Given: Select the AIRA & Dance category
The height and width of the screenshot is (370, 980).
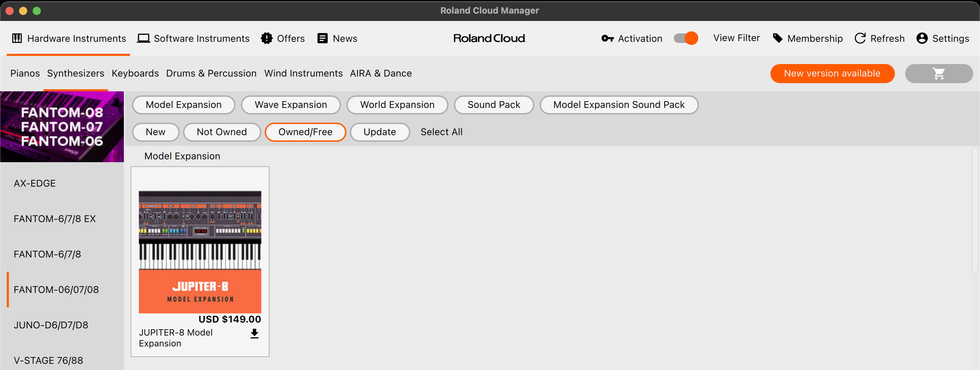Looking at the screenshot, I should pos(381,74).
